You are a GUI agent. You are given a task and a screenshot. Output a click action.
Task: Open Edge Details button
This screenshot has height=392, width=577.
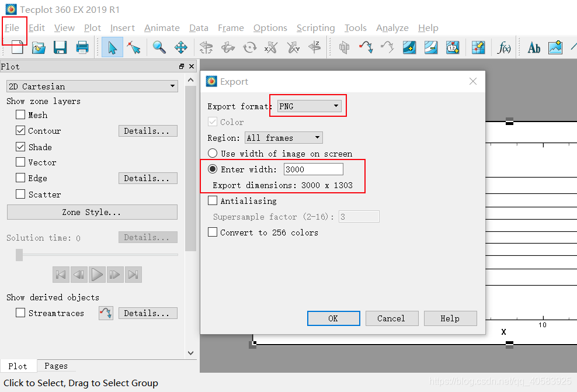point(148,178)
